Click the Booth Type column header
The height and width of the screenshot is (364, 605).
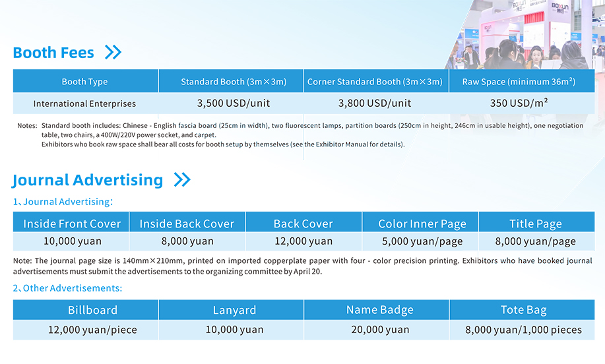click(x=84, y=82)
